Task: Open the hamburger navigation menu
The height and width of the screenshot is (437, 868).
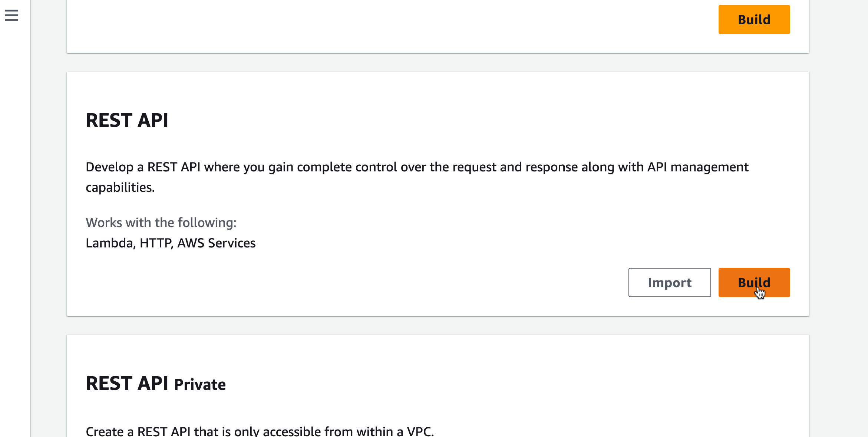Action: click(11, 15)
